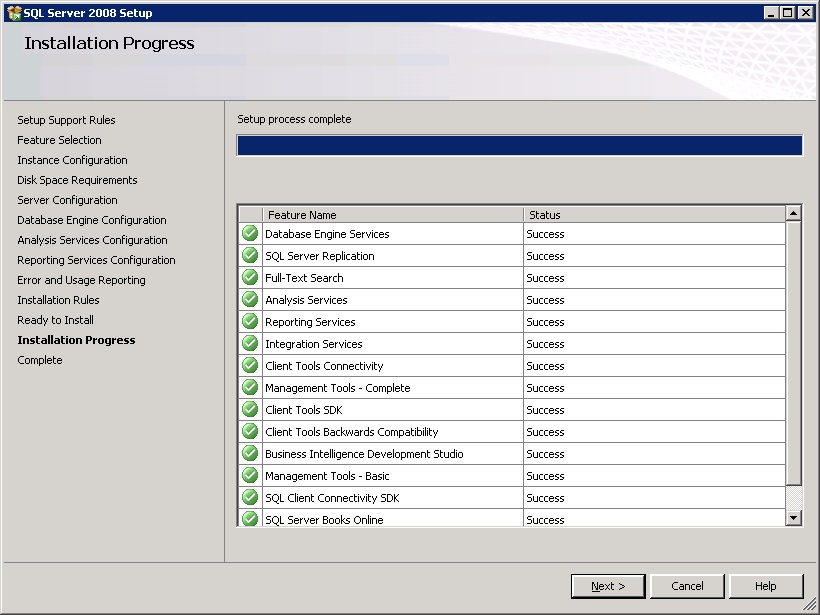The image size is (820, 615).
Task: Click Client Tools Connectivity feature name
Action: (x=324, y=366)
